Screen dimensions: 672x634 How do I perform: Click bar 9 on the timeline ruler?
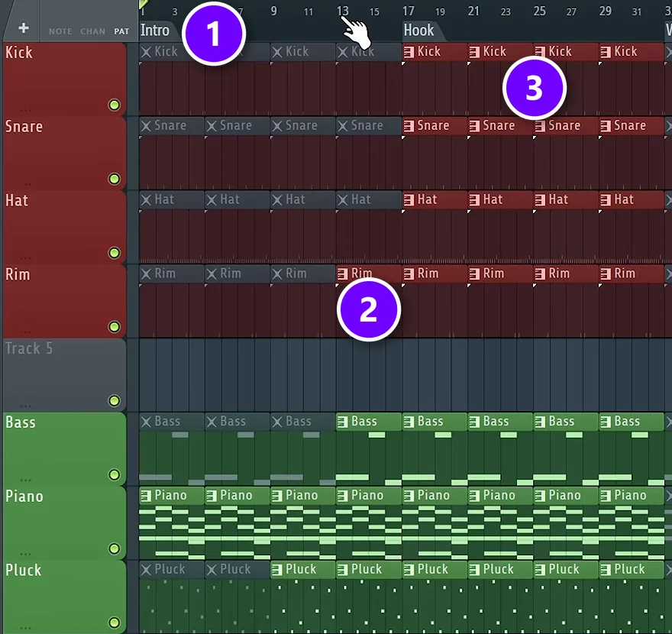274,11
